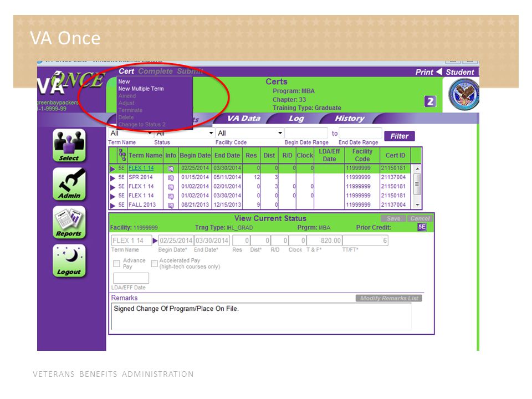Click the Print link
The width and height of the screenshot is (532, 399).
(x=424, y=72)
